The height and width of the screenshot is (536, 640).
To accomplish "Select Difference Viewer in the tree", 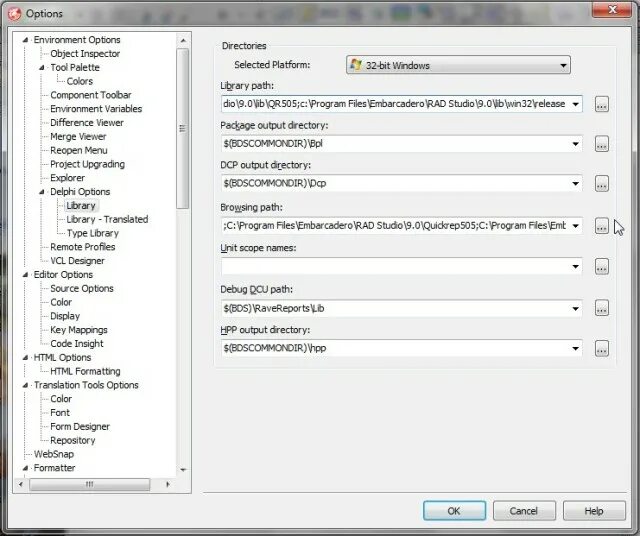I will [87, 123].
